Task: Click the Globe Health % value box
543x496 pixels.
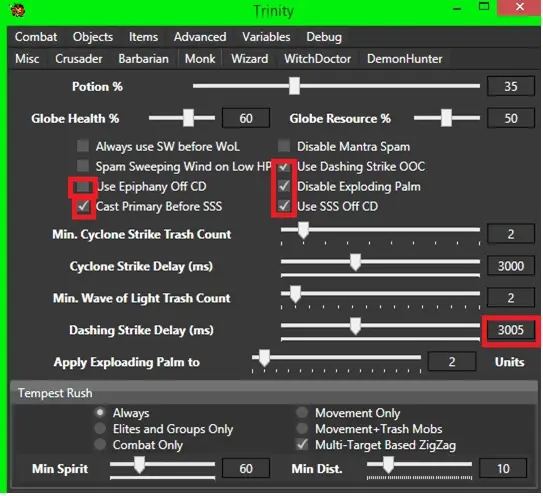Action: click(x=246, y=118)
